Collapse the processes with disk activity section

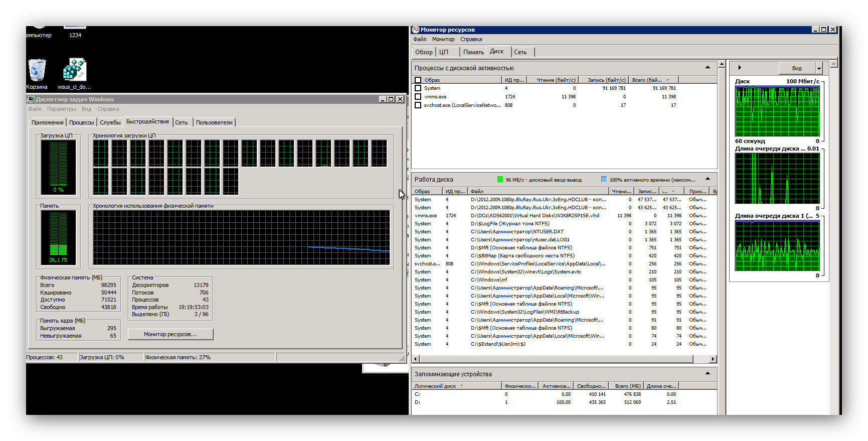click(708, 68)
